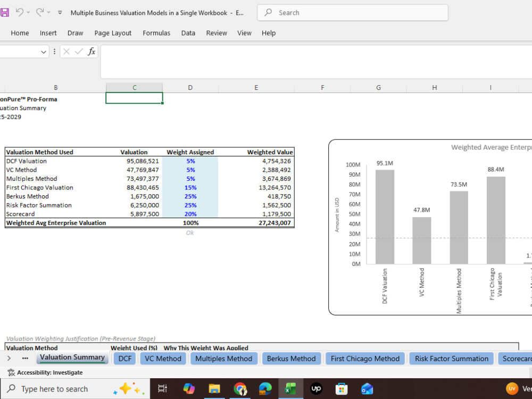The width and height of the screenshot is (532, 399).
Task: Click the Insert Function fx icon
Action: 92,52
